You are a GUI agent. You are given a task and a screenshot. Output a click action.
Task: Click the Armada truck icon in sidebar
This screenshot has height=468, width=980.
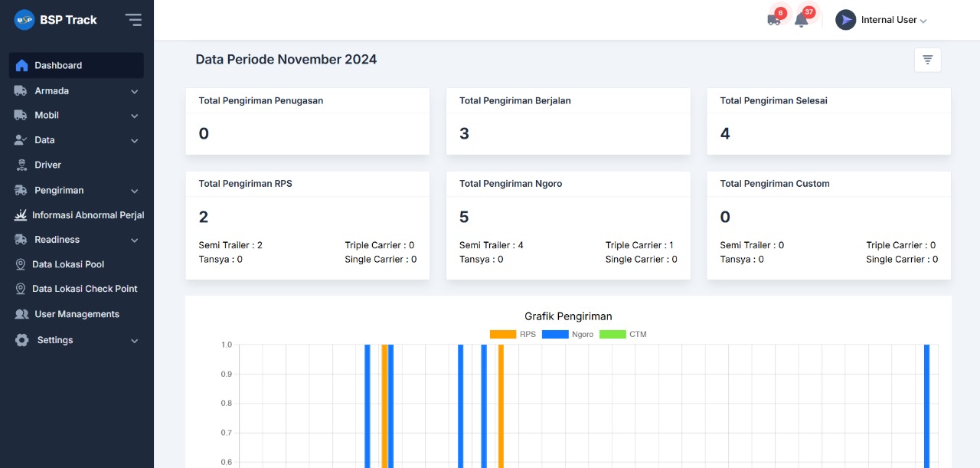pyautogui.click(x=21, y=90)
